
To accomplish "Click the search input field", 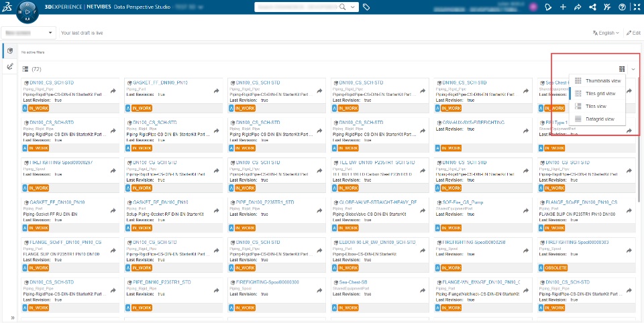I will tap(297, 7).
